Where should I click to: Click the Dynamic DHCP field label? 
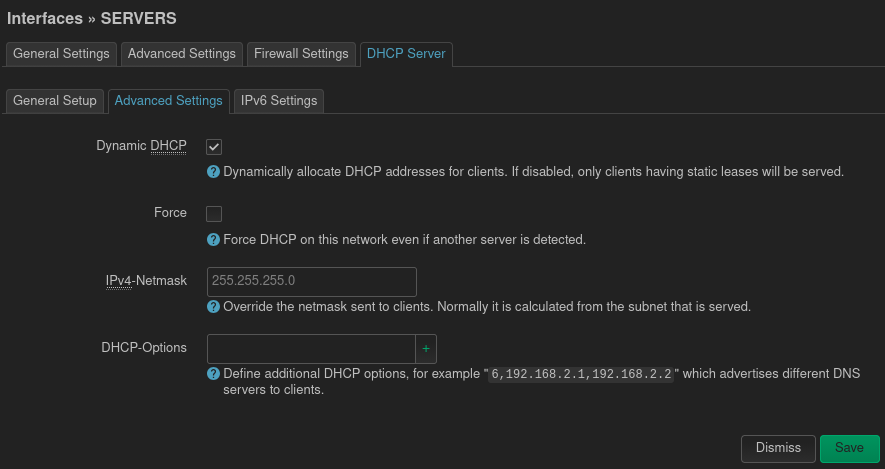pos(141,146)
